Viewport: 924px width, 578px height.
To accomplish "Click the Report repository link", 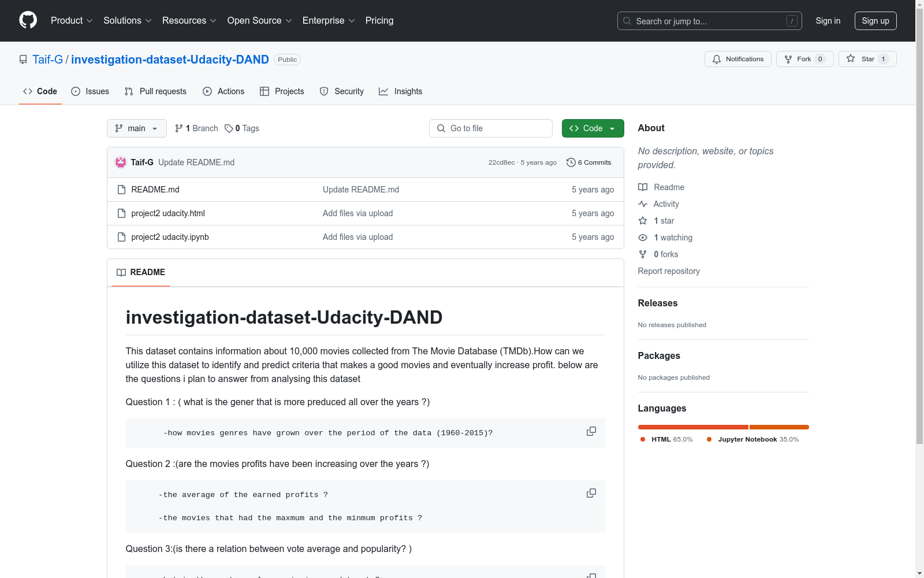I will [669, 271].
